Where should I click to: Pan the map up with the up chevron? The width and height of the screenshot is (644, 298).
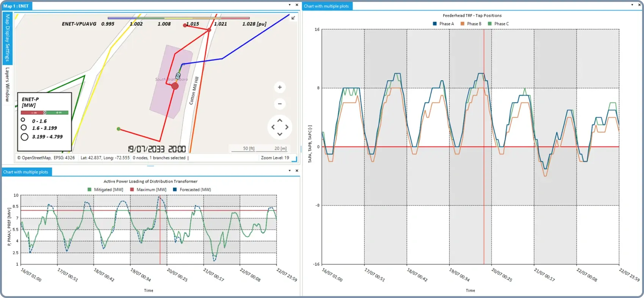tap(280, 120)
